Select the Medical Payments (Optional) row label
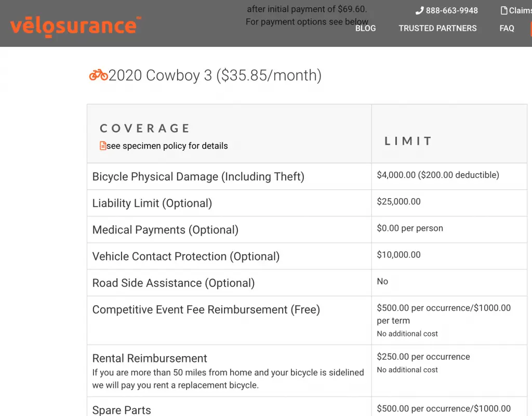This screenshot has width=532, height=416. [x=165, y=229]
